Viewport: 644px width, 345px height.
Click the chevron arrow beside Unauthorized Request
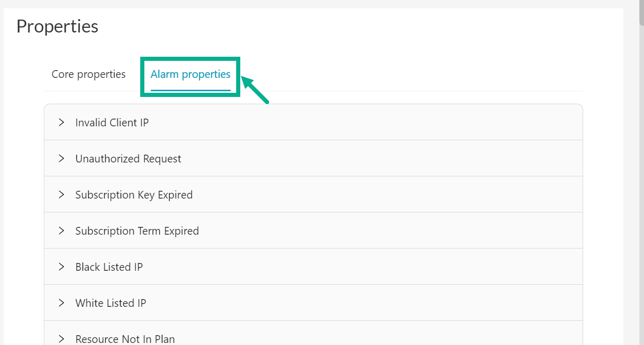[61, 158]
